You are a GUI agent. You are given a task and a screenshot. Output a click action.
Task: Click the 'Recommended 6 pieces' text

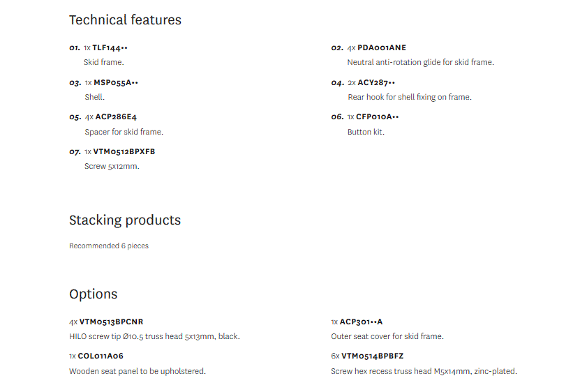tap(109, 246)
